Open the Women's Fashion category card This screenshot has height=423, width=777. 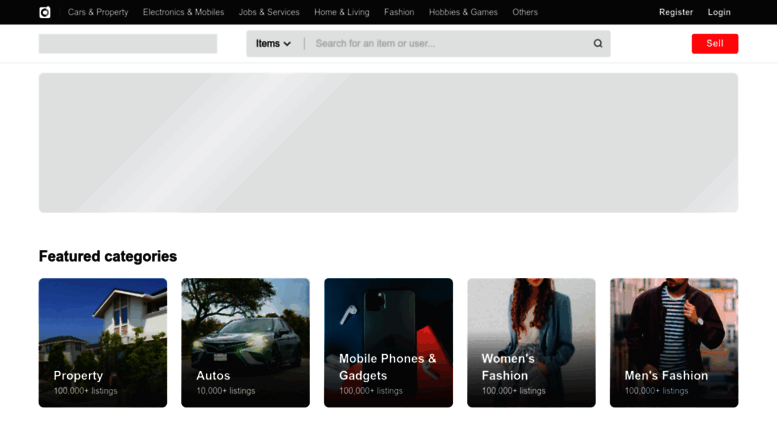(x=531, y=343)
